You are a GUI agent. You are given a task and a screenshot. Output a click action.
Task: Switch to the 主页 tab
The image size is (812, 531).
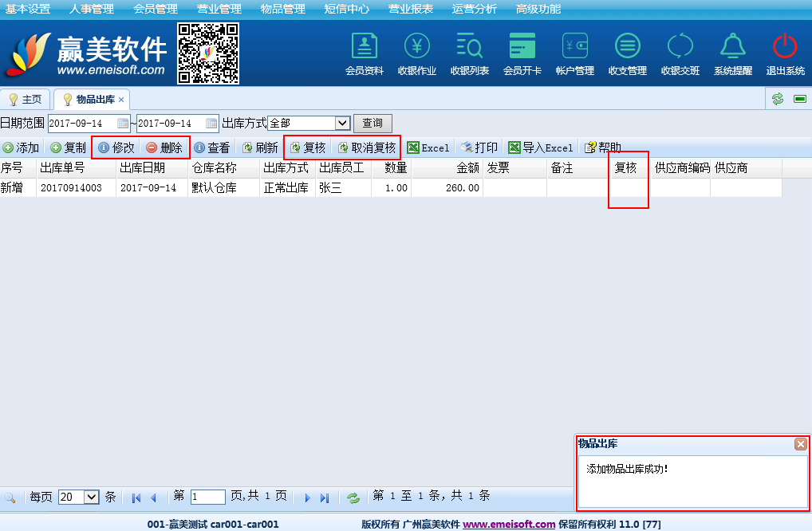[x=26, y=100]
